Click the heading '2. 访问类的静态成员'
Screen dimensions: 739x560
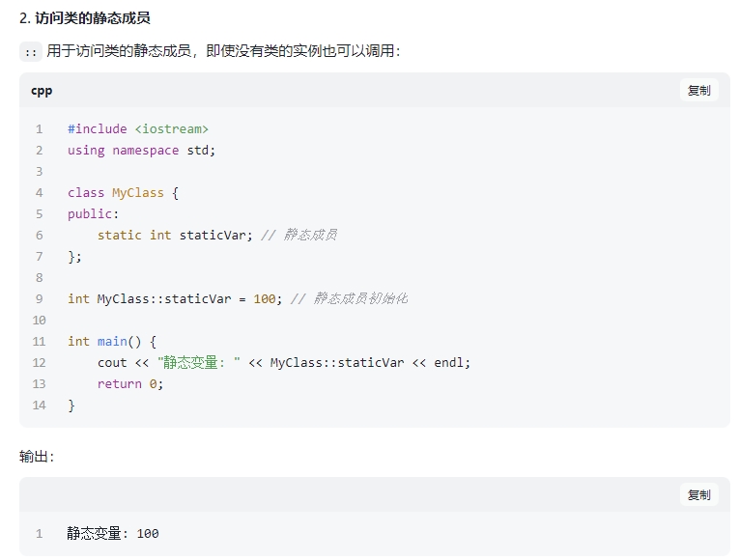pos(85,18)
